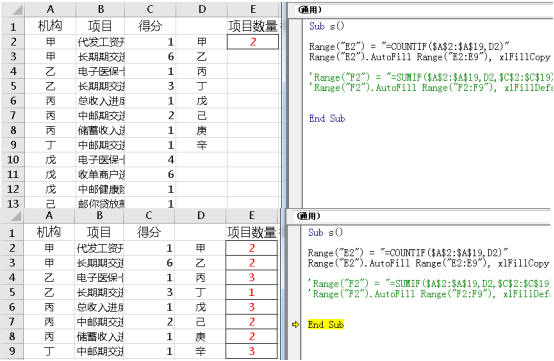
Task: Click the E2 AutoFill xlFillCopy line in lower code
Action: (428, 263)
